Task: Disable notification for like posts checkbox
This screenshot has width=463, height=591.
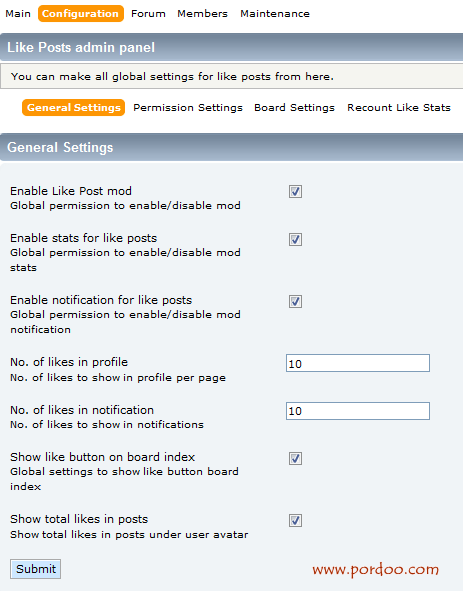Action: coord(295,302)
